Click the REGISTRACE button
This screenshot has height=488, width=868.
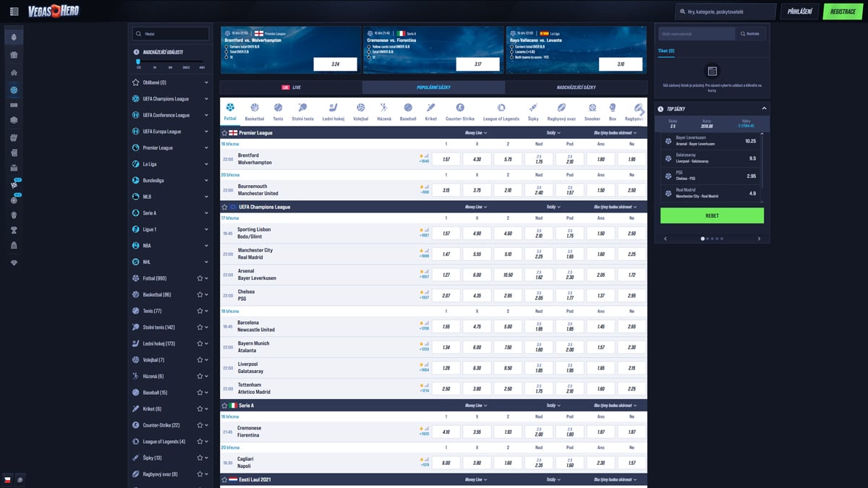tap(843, 12)
